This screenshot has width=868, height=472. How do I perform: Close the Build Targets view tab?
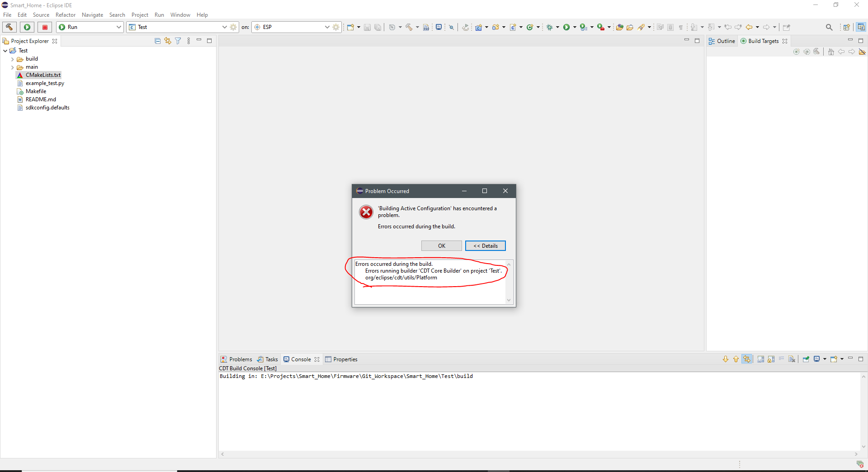coord(785,41)
